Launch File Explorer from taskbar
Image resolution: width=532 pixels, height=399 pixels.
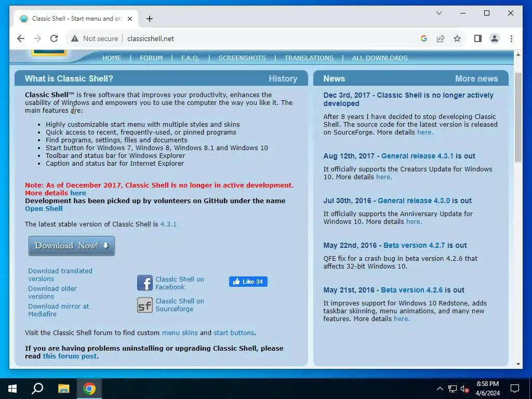pyautogui.click(x=63, y=389)
